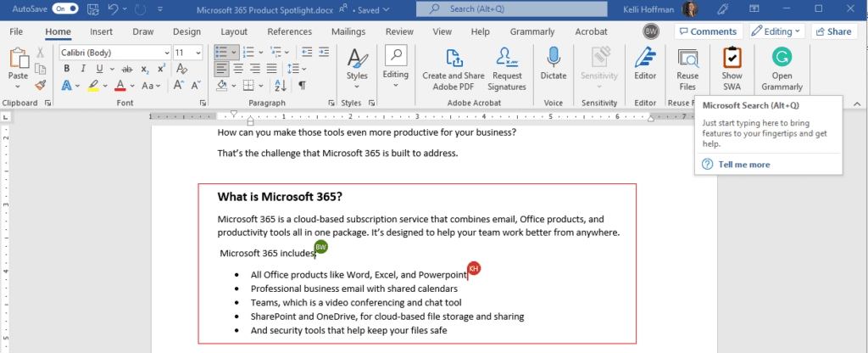Click the Multilevel List icon
The height and width of the screenshot is (353, 868).
coord(275,53)
